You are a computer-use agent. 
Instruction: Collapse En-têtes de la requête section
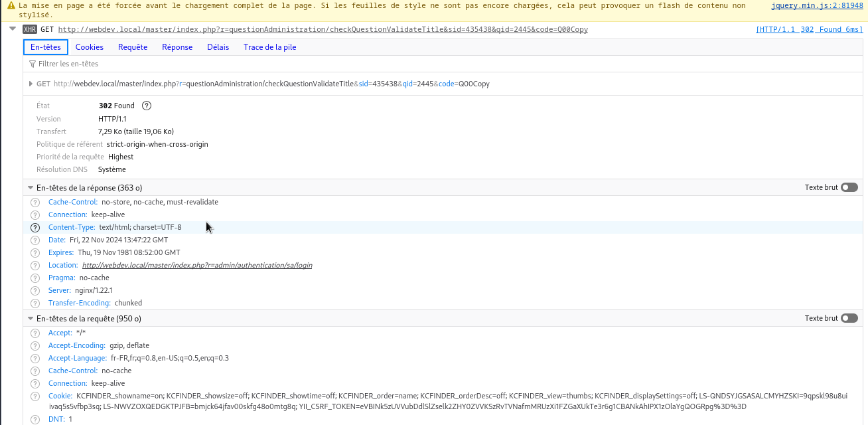coord(31,319)
